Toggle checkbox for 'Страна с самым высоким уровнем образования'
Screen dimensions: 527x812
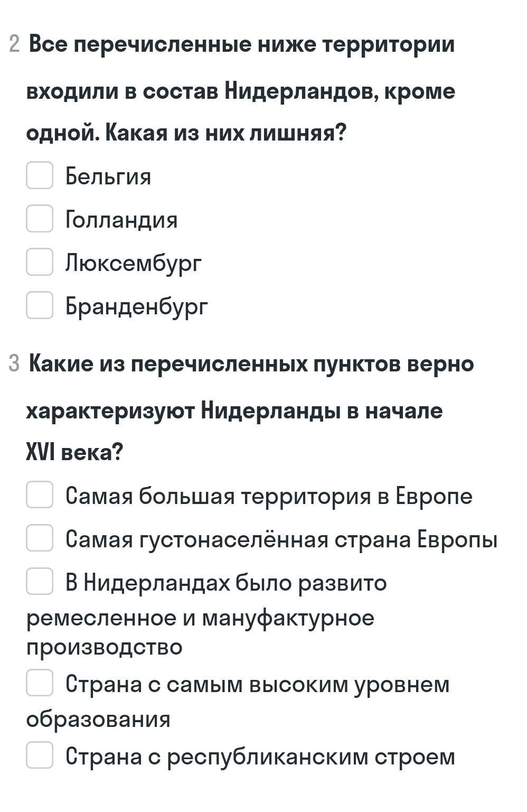pos(40,683)
